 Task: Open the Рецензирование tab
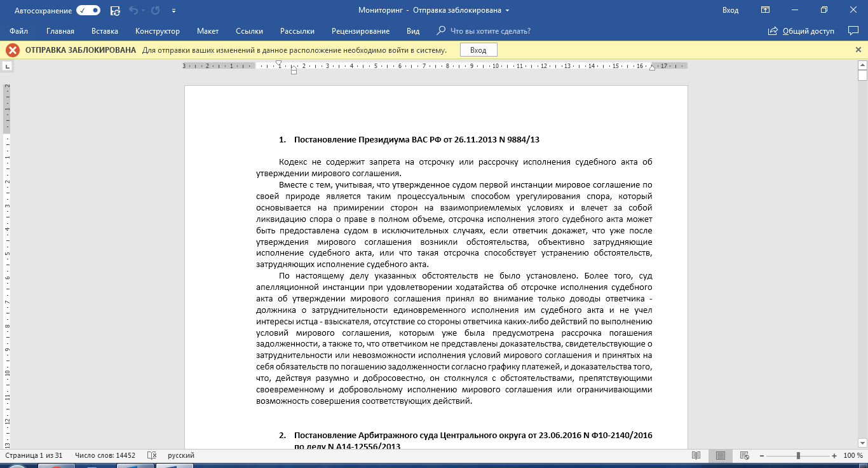(x=361, y=31)
